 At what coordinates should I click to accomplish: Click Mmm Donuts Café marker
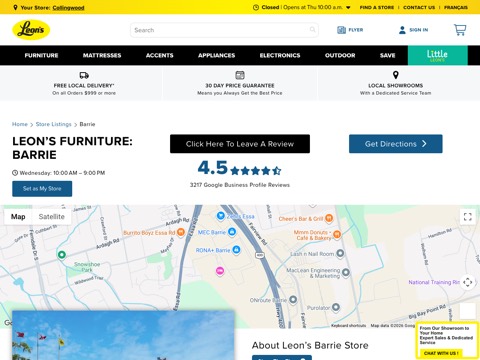[337, 234]
